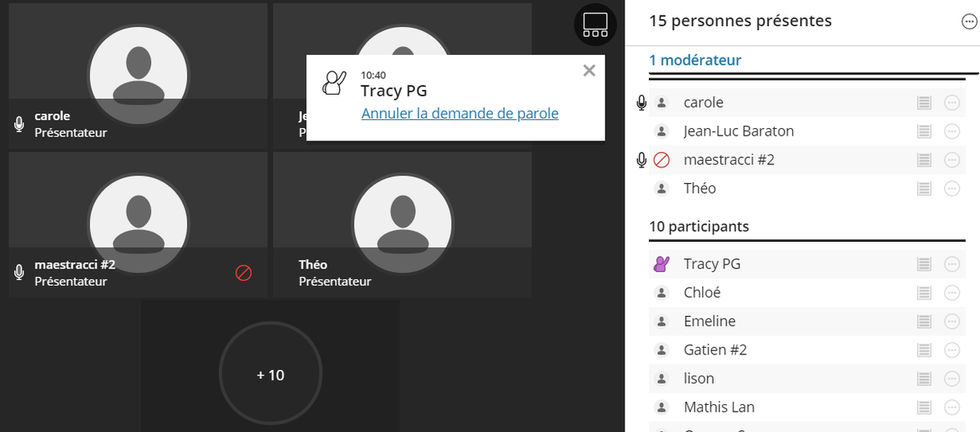This screenshot has width=980, height=432.
Task: Select the 1 modérateur heading
Action: [695, 60]
